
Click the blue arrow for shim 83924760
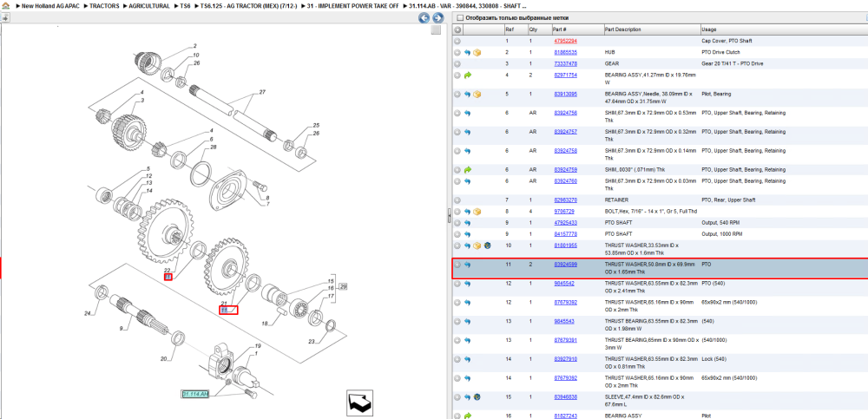click(x=467, y=181)
